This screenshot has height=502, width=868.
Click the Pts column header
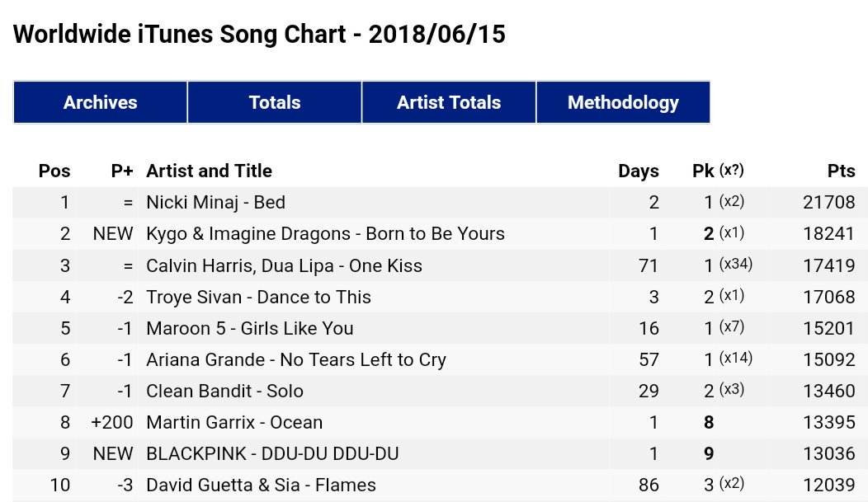tap(841, 171)
